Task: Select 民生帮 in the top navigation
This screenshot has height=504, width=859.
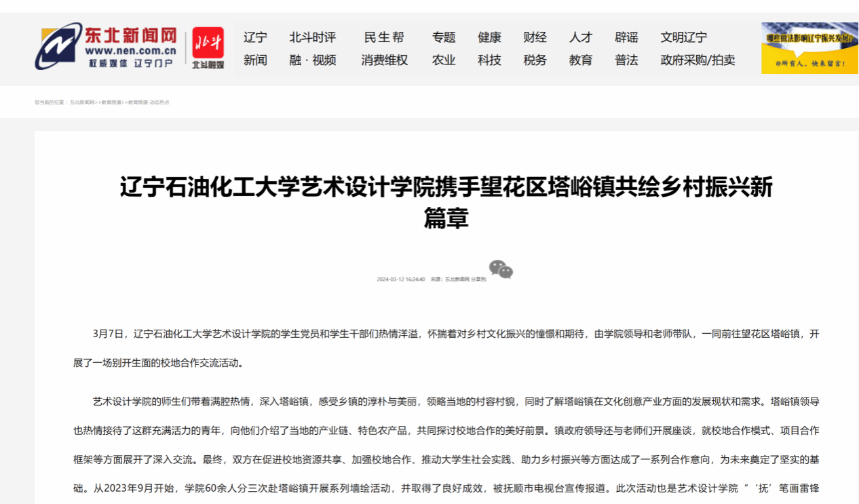Action: click(384, 37)
